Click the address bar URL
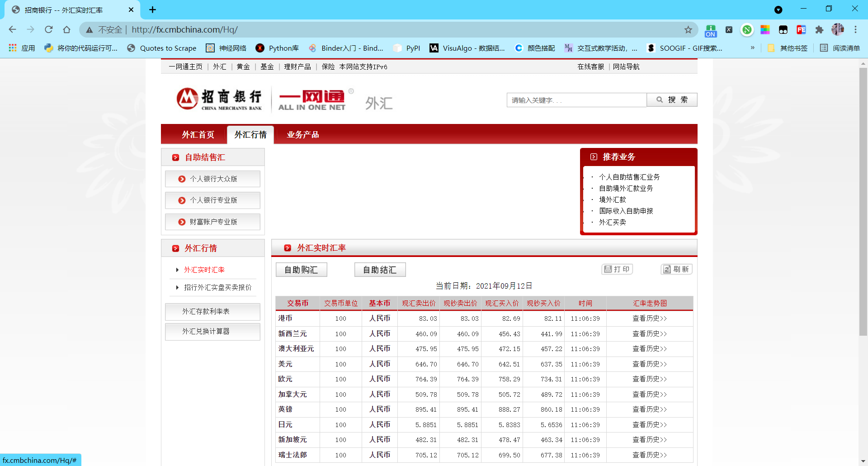Image resolution: width=868 pixels, height=466 pixels. point(184,30)
